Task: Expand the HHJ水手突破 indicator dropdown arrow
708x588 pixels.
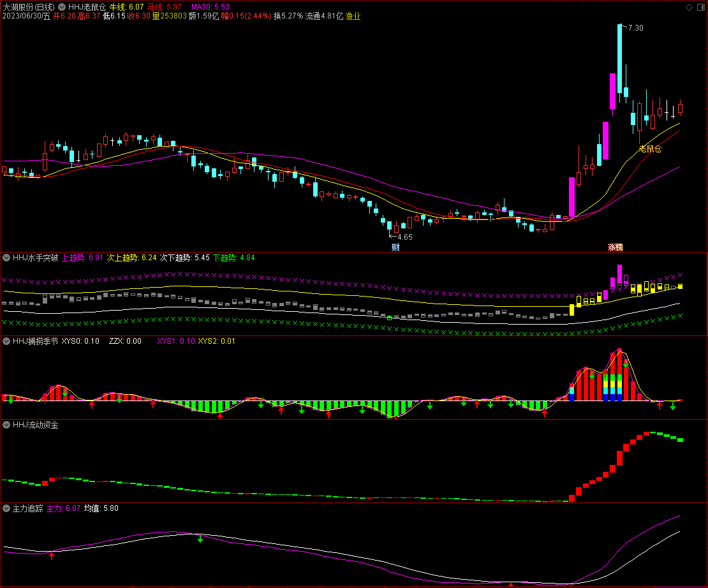Action: pyautogui.click(x=6, y=258)
